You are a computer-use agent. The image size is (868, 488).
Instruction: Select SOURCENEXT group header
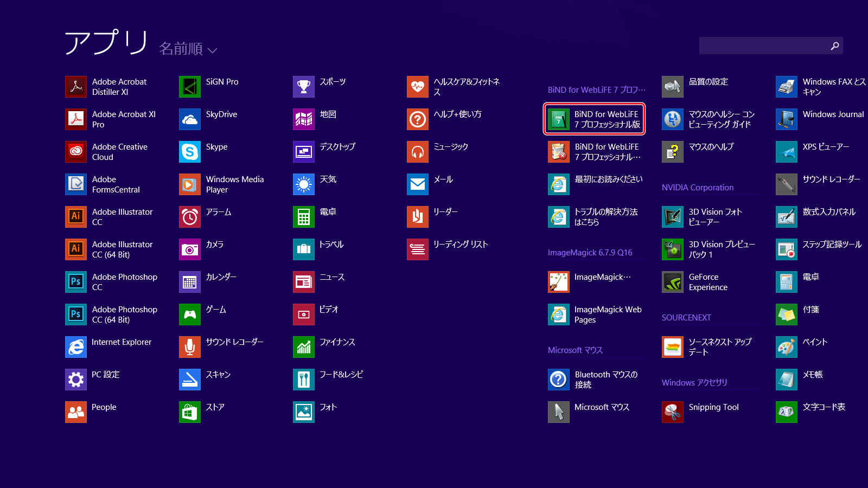pyautogui.click(x=686, y=318)
